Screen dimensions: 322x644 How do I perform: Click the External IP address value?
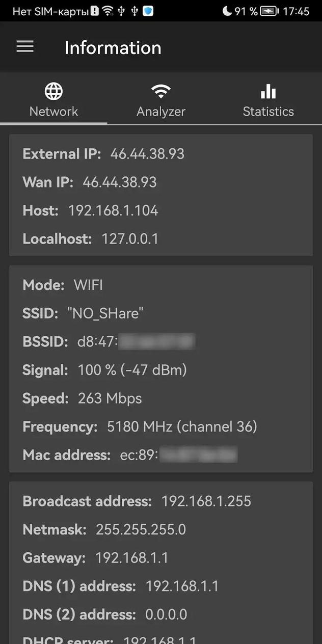[147, 153]
